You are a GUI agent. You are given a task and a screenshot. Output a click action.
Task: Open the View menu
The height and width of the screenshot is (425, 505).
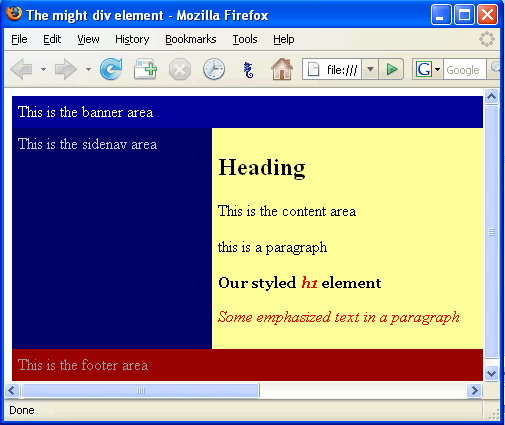click(x=88, y=39)
